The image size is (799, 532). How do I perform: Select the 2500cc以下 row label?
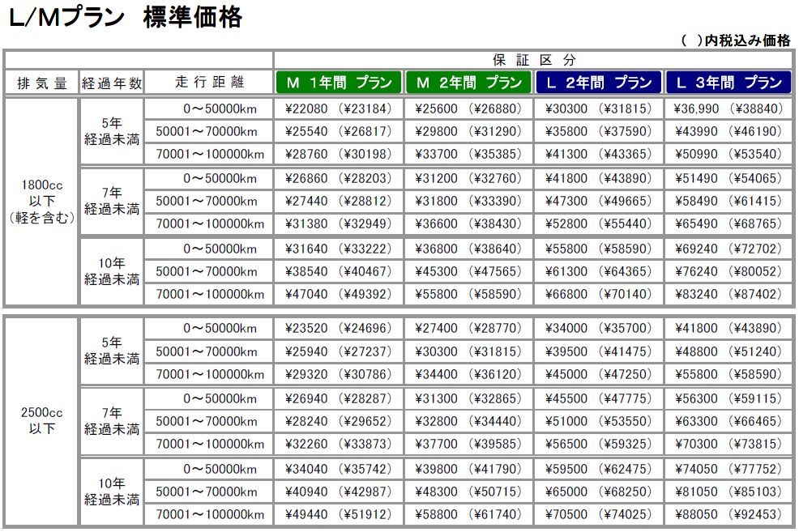coord(42,421)
